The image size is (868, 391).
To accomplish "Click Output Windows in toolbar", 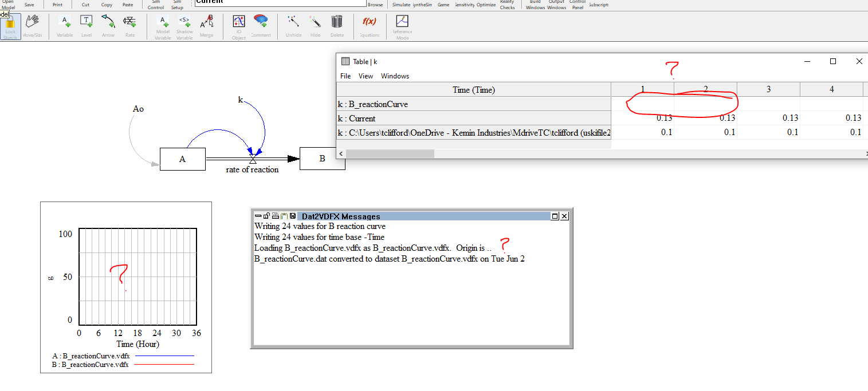I will click(x=556, y=5).
